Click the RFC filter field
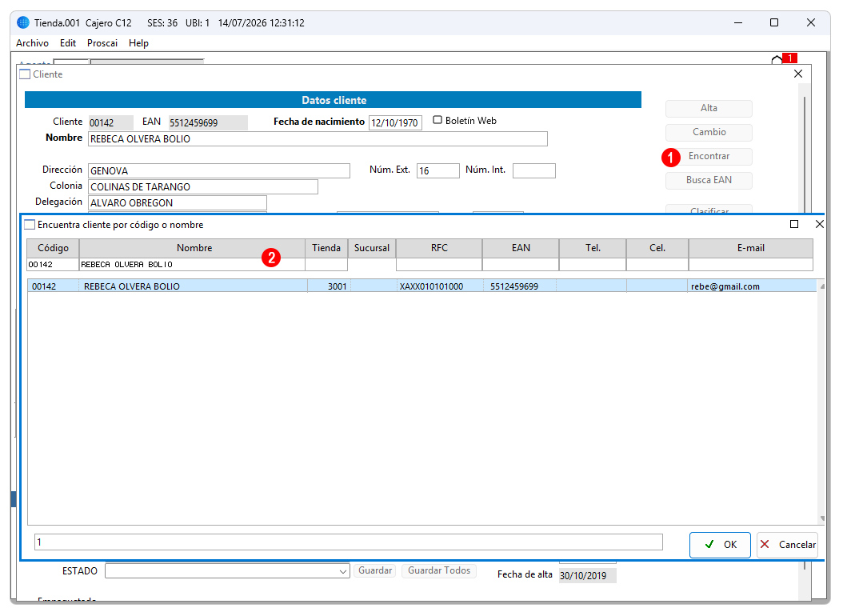 pos(439,265)
